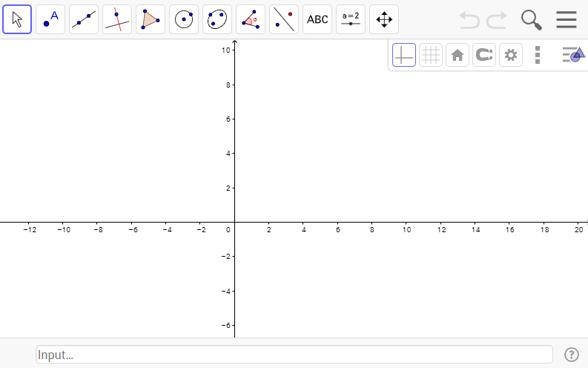The height and width of the screenshot is (368, 588).
Task: Click the Redo arrow
Action: tap(497, 20)
